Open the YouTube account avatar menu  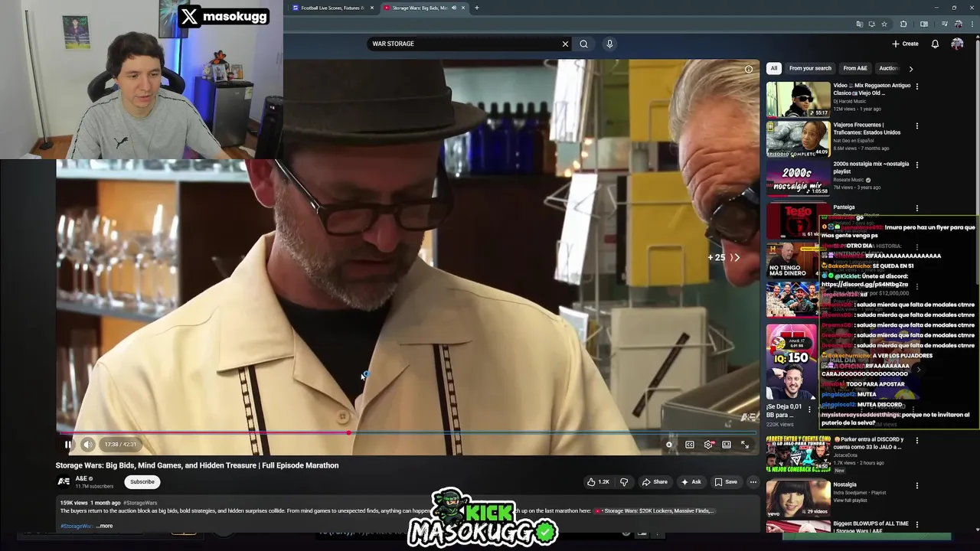coord(957,44)
